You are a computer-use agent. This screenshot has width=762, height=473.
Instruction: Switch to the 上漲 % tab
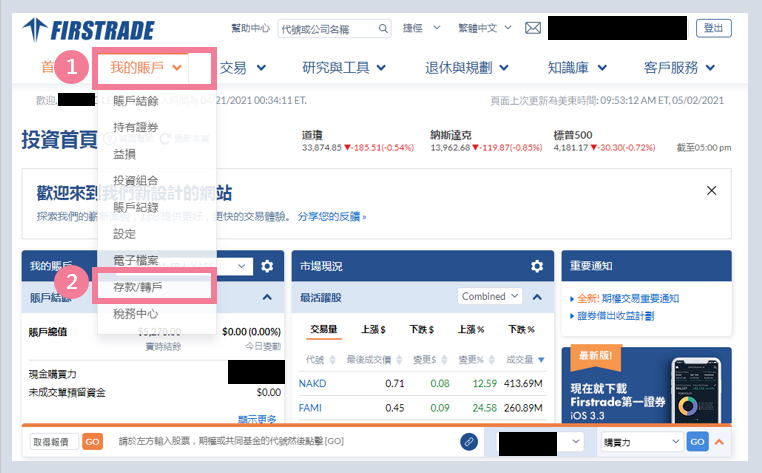pos(471,330)
